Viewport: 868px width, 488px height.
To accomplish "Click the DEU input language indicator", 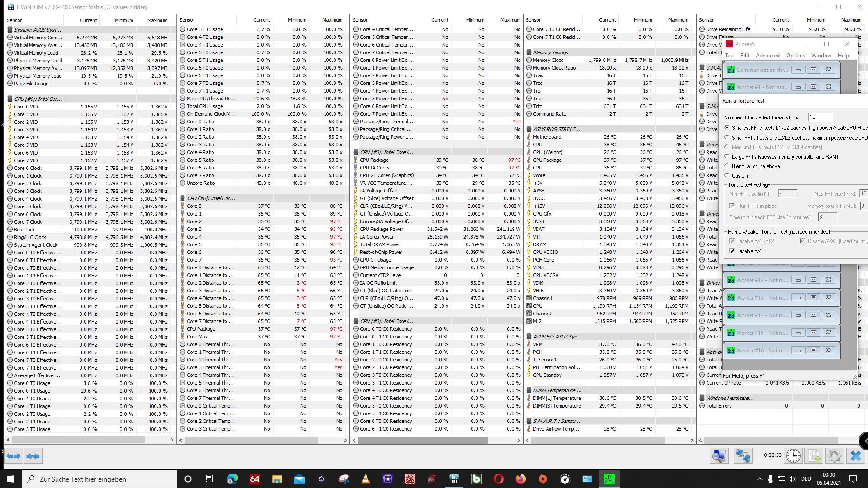I will click(806, 479).
